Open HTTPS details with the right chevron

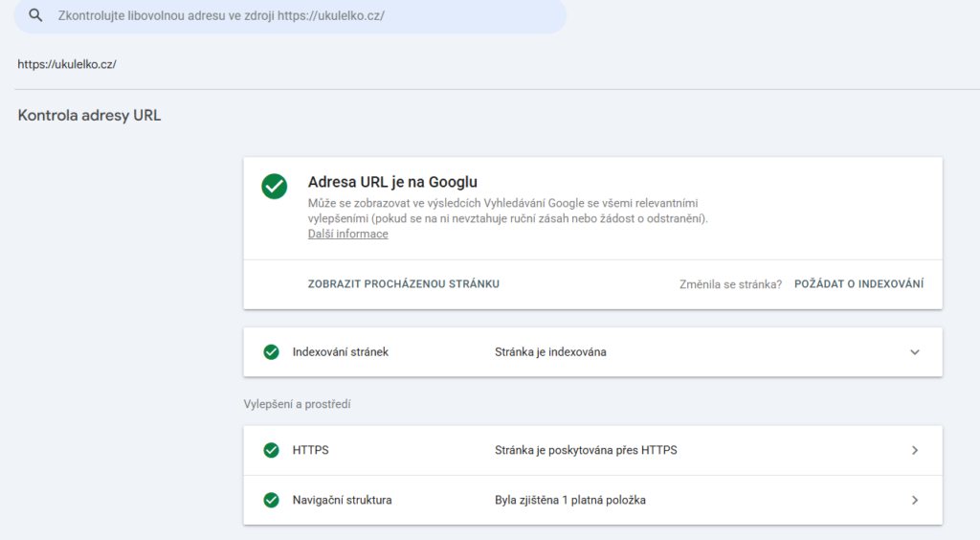tap(914, 450)
